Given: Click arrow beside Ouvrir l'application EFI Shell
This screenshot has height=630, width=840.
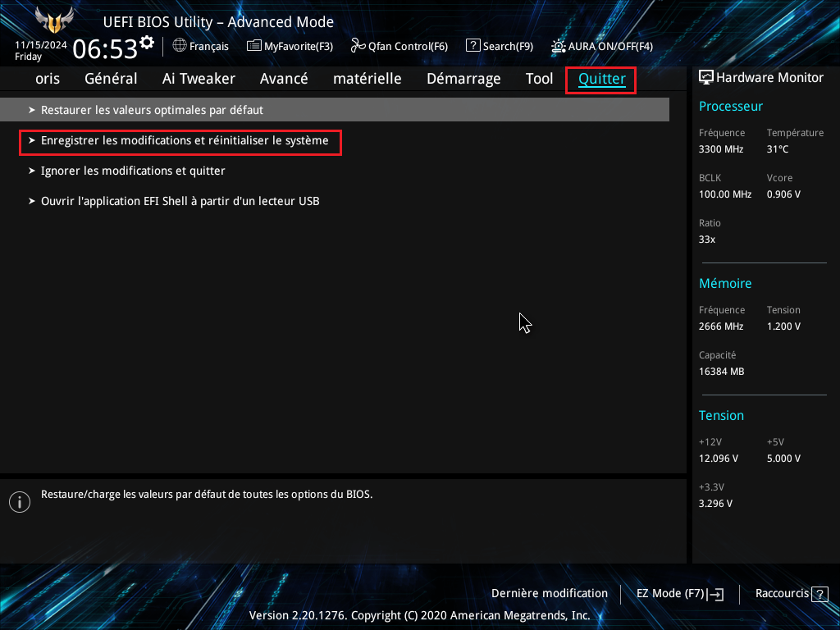Looking at the screenshot, I should tap(32, 202).
